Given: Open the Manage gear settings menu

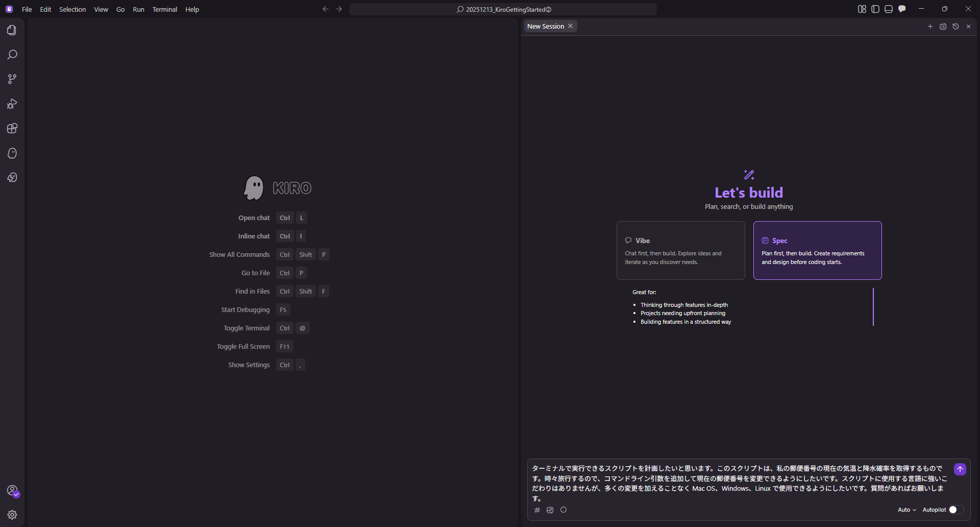Looking at the screenshot, I should [x=12, y=515].
